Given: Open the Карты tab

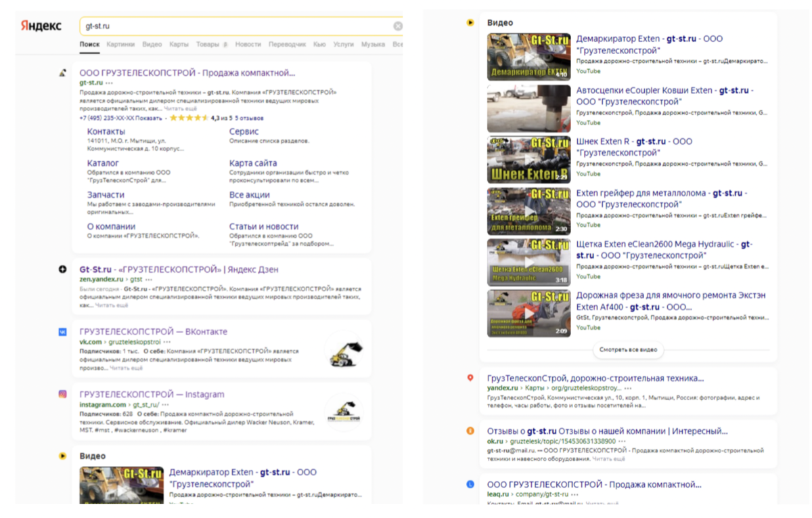Looking at the screenshot, I should coord(179,45).
